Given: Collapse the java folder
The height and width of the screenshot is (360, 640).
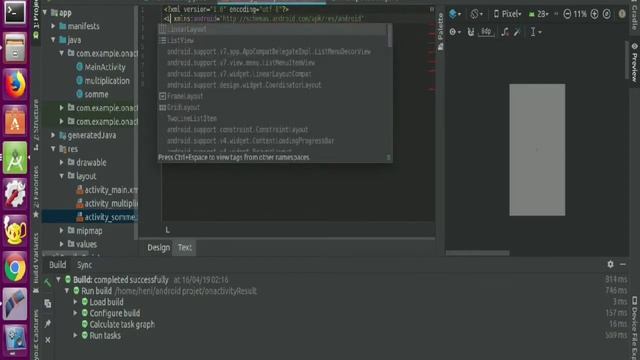Looking at the screenshot, I should 53,40.
